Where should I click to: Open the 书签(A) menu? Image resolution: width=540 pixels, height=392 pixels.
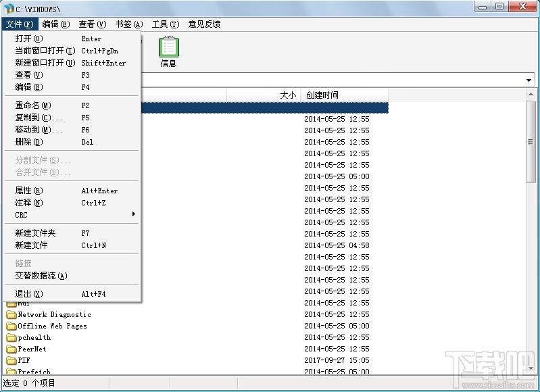(129, 24)
